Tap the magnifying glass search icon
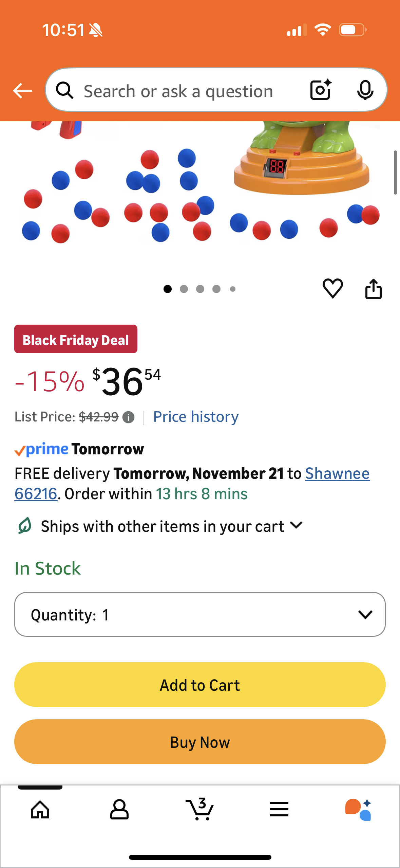Viewport: 400px width, 868px height. [x=64, y=91]
